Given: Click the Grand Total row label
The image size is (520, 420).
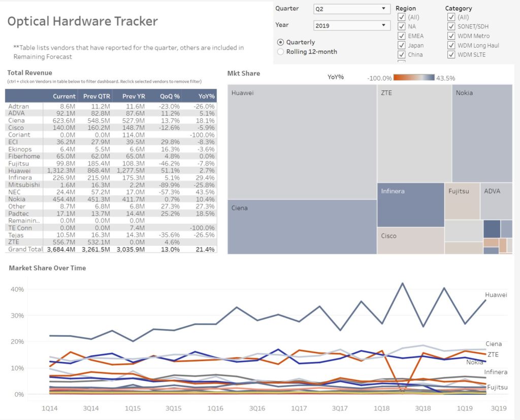Looking at the screenshot, I should tap(25, 249).
